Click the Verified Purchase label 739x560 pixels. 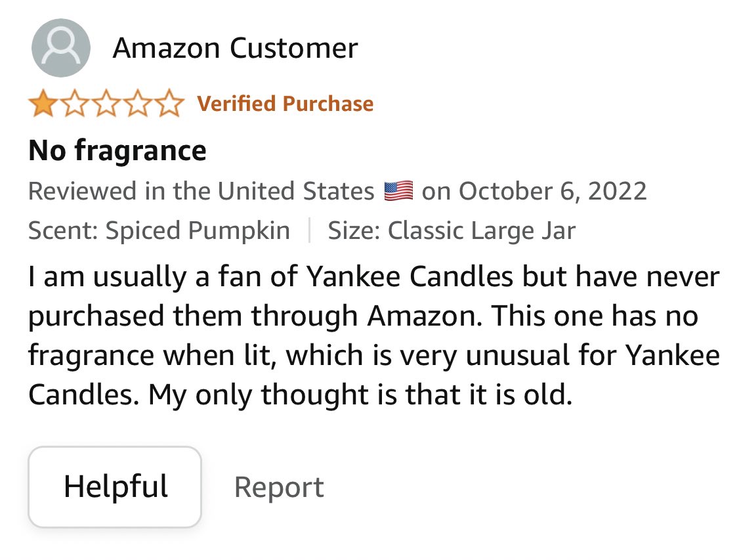(285, 104)
